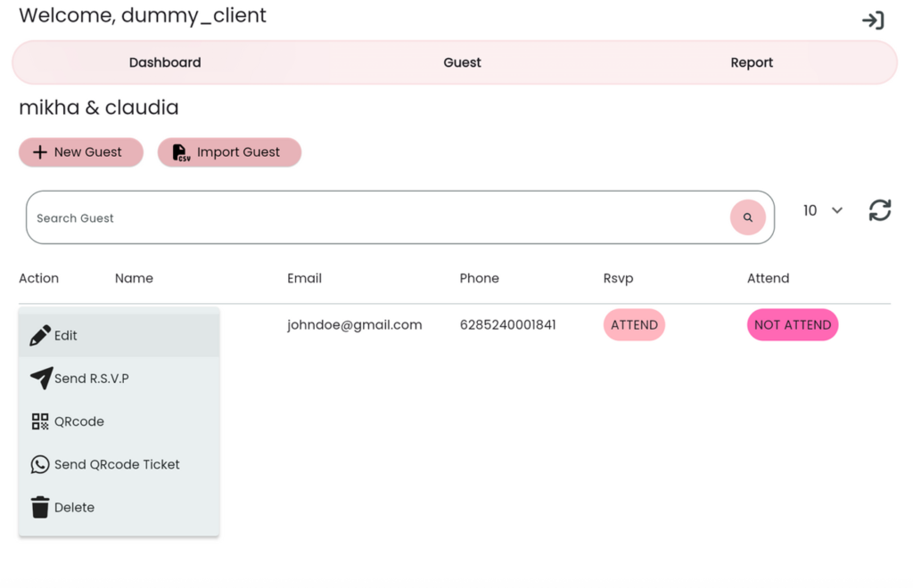Go to the Report tab
913x588 pixels.
(x=752, y=62)
